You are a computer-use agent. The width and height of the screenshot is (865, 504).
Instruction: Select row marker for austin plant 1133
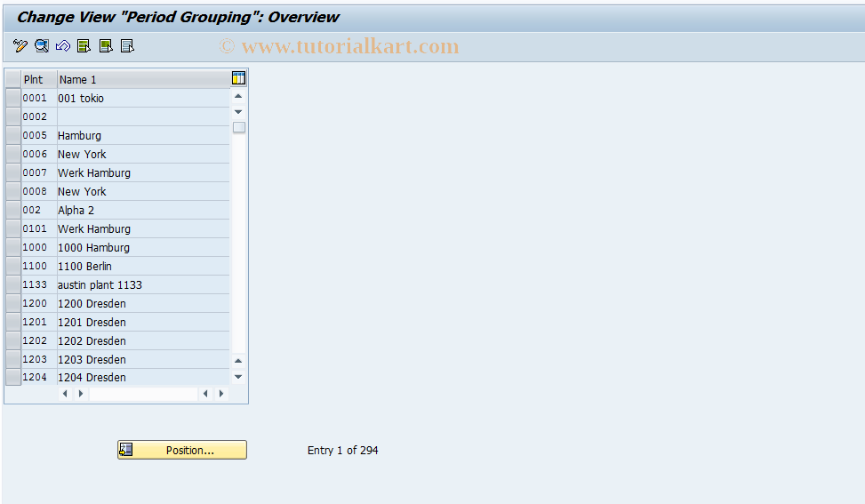(x=13, y=285)
